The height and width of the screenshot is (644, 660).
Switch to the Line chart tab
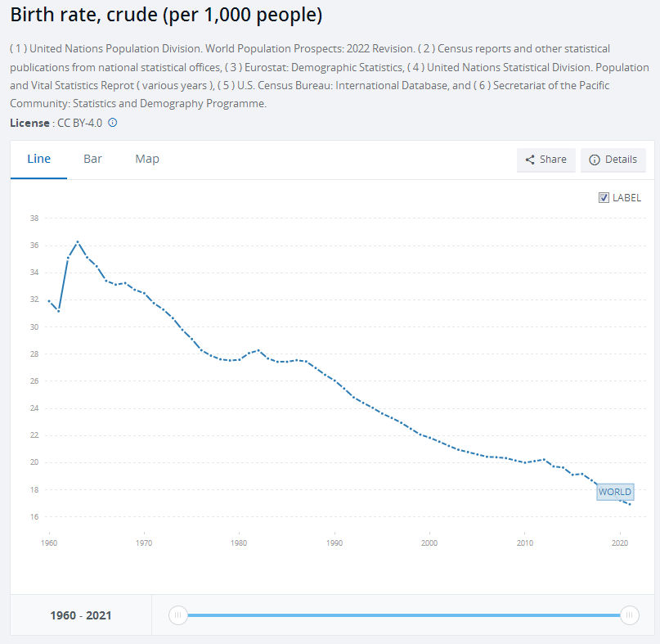39,159
